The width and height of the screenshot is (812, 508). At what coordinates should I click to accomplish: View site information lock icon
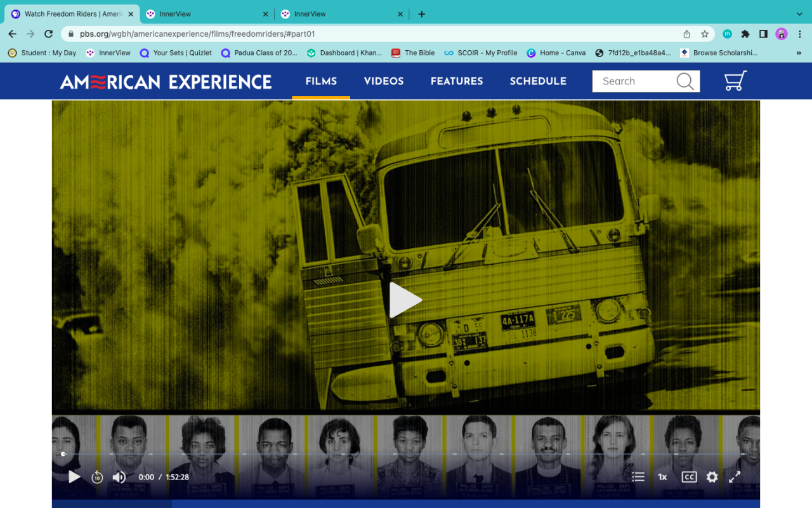click(70, 34)
